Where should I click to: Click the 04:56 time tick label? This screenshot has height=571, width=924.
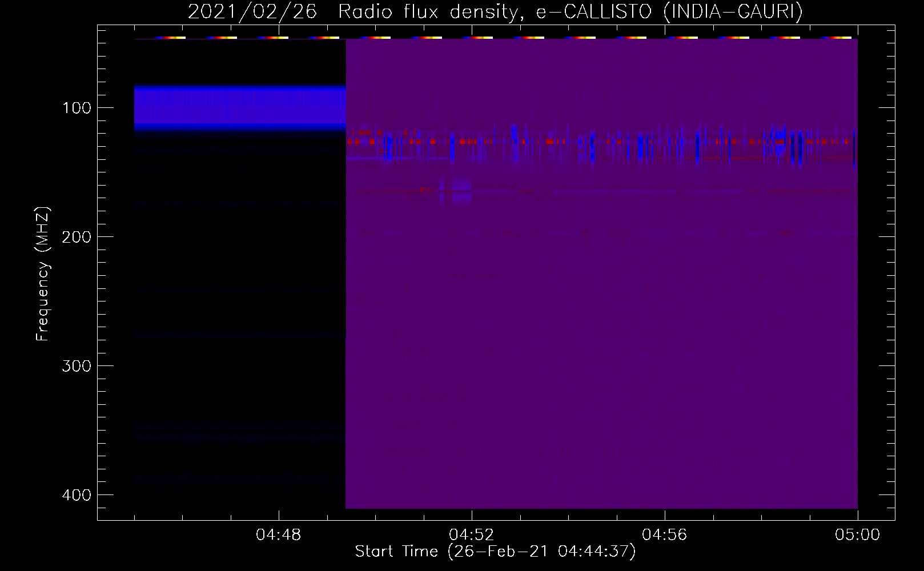click(x=665, y=534)
